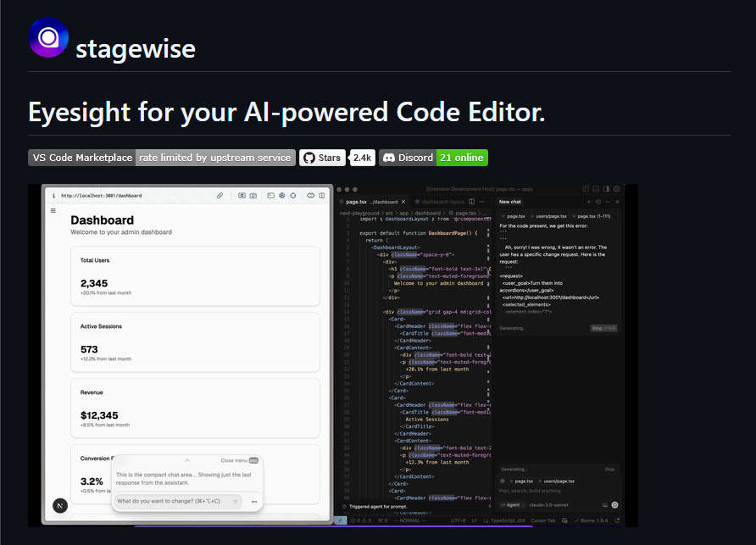The width and height of the screenshot is (756, 545).
Task: Select the New chat tab
Action: (510, 202)
